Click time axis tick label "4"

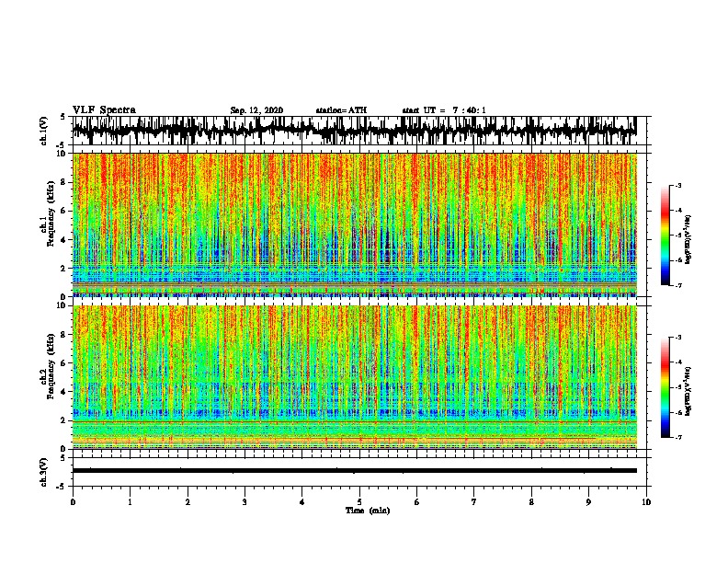301,502
